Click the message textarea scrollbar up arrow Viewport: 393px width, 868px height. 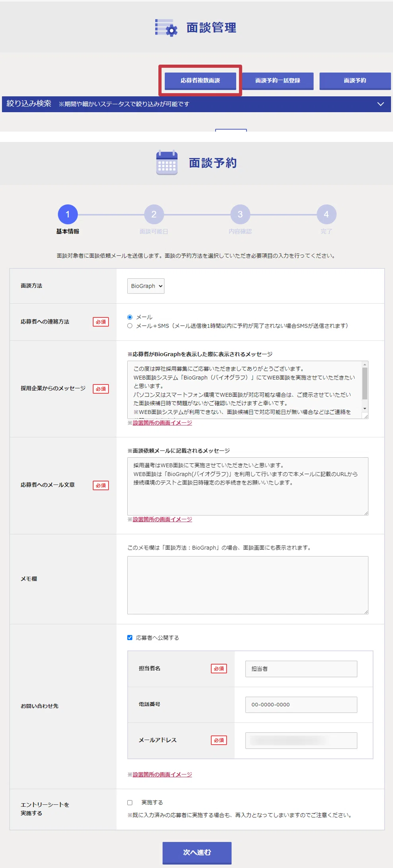point(365,364)
